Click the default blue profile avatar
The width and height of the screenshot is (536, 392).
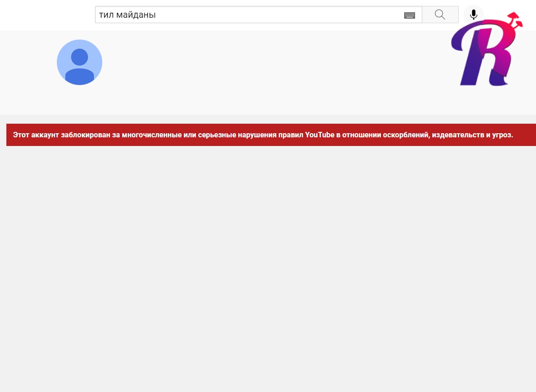(80, 62)
